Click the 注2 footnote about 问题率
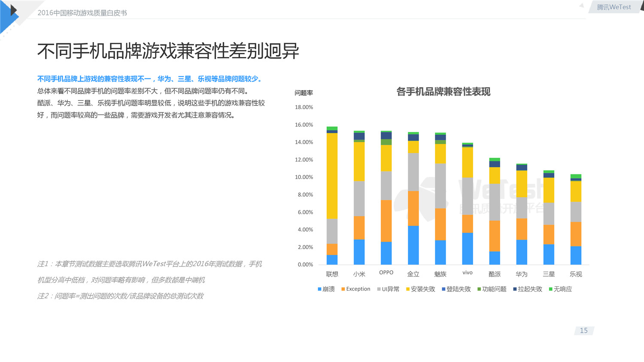 [x=120, y=296]
